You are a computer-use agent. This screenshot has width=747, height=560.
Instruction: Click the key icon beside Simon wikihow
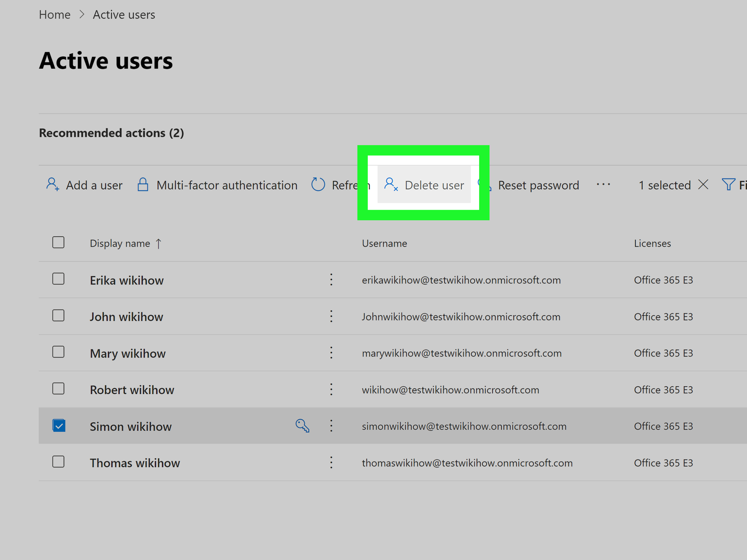(302, 426)
